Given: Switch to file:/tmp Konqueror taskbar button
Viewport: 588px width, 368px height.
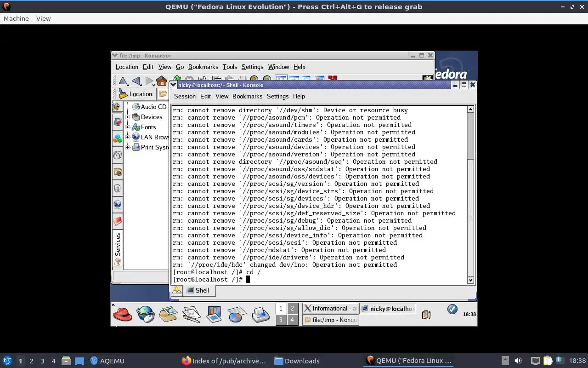Looking at the screenshot, I should (x=331, y=320).
